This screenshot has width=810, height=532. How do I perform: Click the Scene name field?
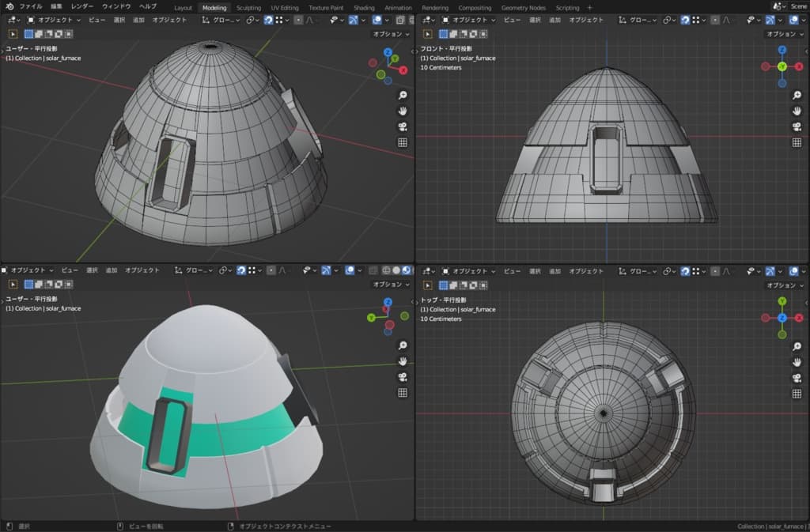797,6
